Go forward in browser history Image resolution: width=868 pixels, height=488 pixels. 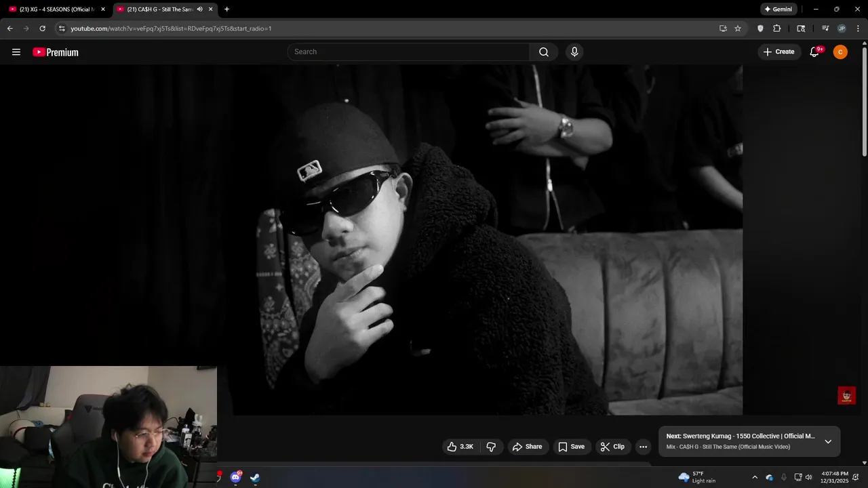26,28
